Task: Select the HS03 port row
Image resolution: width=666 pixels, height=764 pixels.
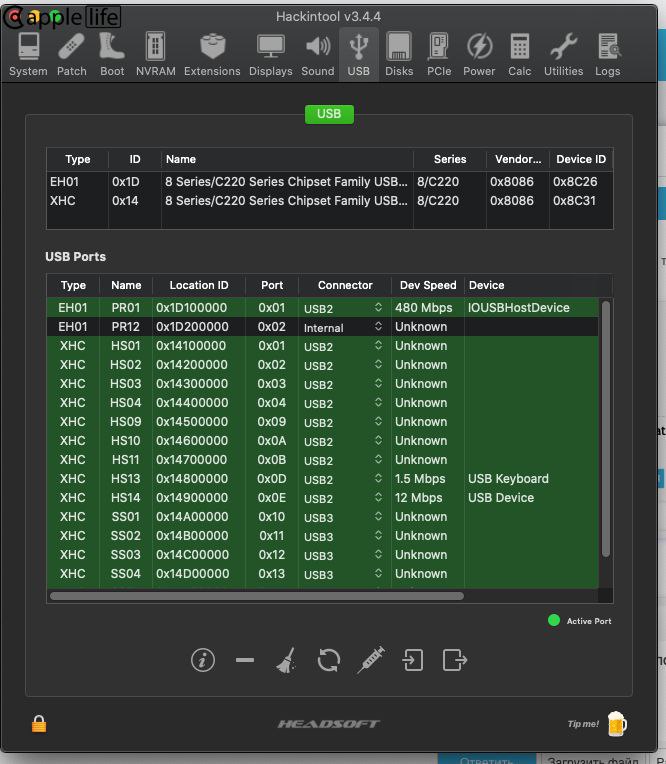Action: tap(323, 384)
